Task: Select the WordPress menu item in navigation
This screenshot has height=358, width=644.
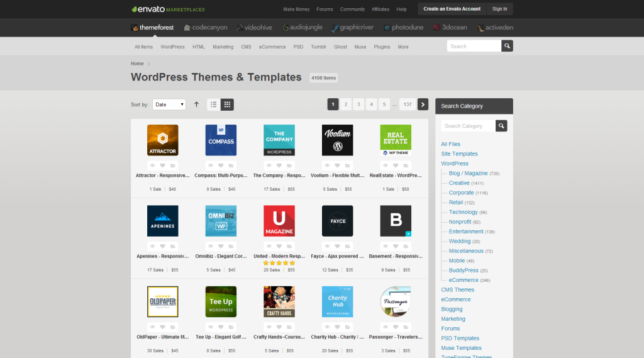Action: click(172, 47)
